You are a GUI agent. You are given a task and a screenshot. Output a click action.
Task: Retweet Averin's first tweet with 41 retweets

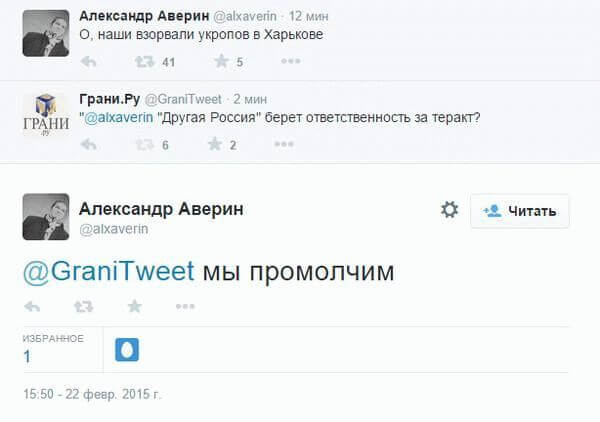click(145, 61)
